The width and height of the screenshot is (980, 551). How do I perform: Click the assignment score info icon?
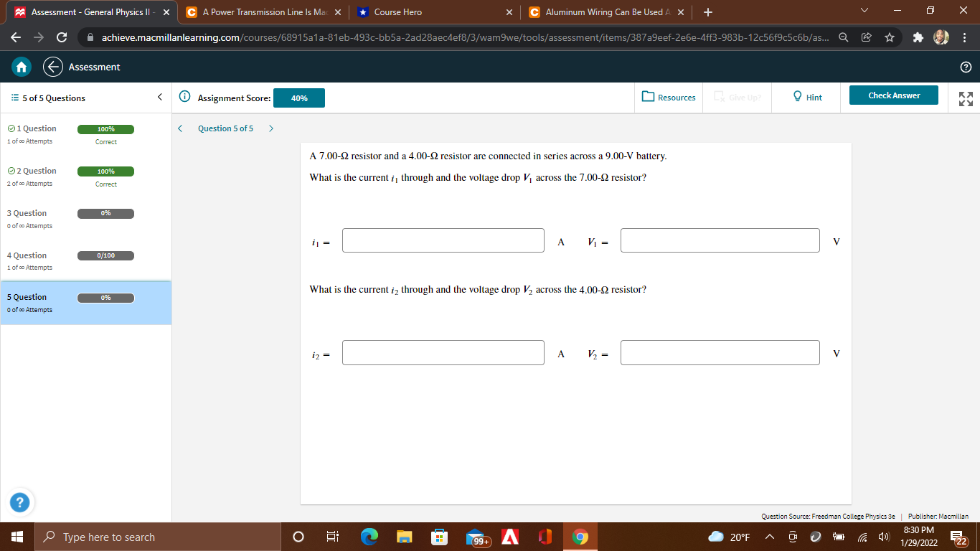coord(185,98)
